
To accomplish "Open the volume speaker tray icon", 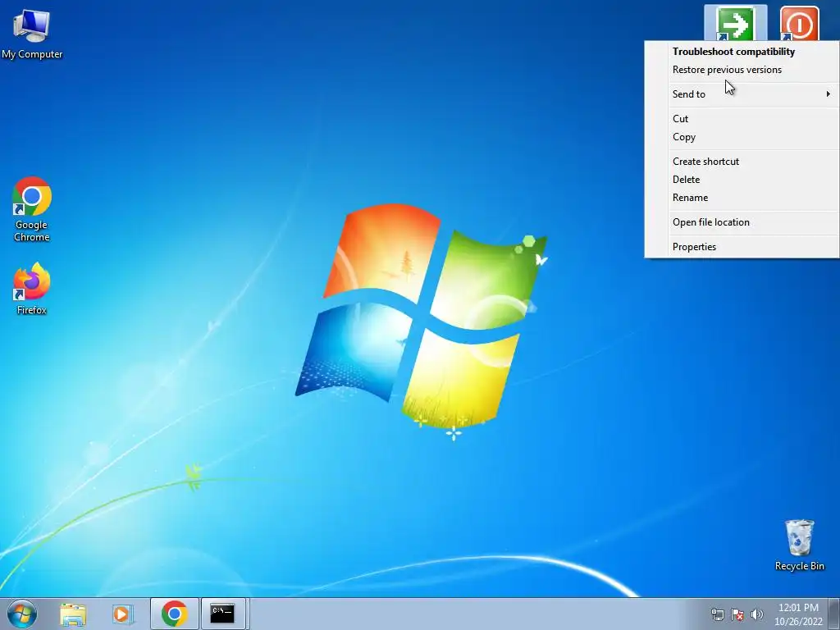I will [756, 614].
